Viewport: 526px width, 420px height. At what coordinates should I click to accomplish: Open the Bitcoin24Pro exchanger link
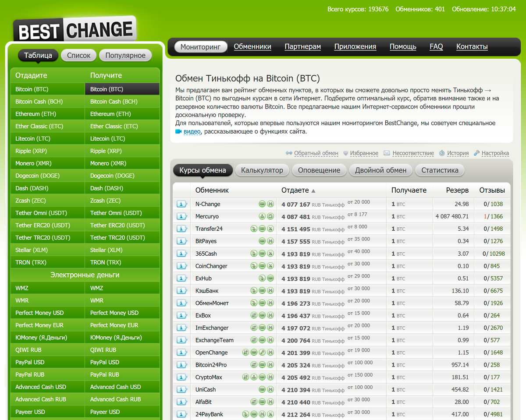[211, 365]
